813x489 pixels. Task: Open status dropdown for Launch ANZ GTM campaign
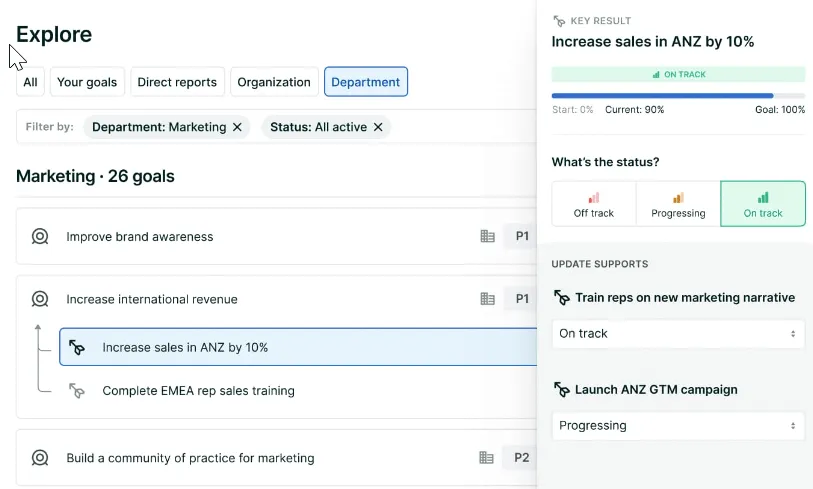point(678,426)
